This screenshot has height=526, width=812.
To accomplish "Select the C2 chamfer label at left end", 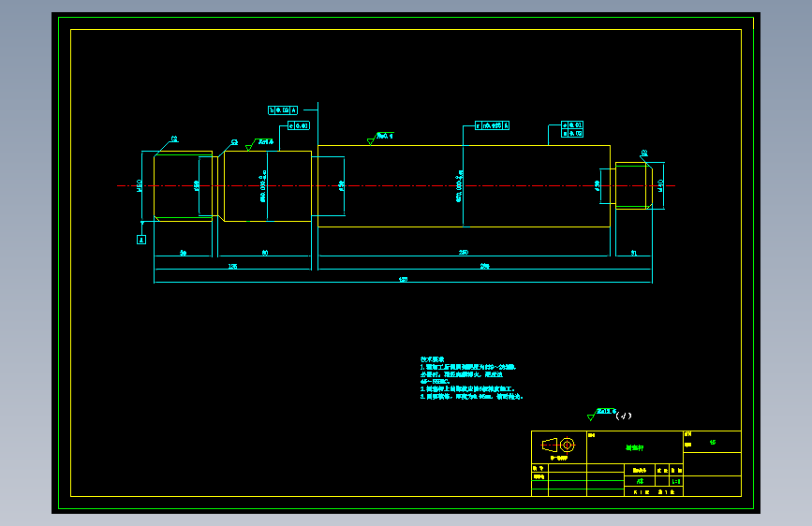I will click(174, 139).
